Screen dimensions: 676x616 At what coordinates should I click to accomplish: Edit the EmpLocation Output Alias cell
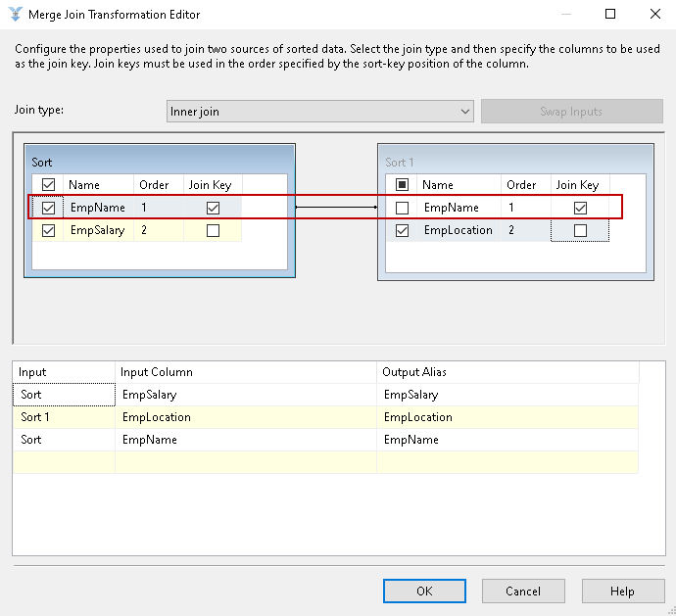tap(507, 417)
